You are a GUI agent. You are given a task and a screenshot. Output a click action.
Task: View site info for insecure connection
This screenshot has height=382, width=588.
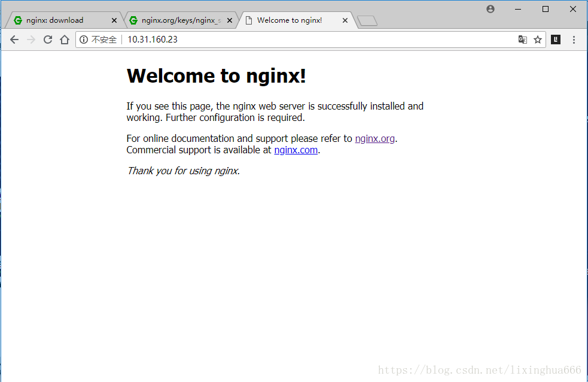point(84,40)
